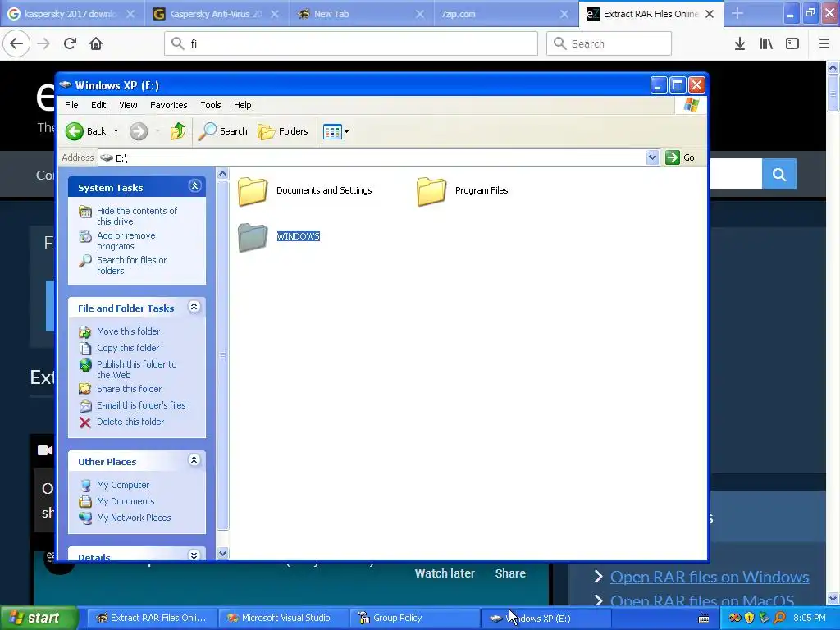The image size is (840, 630).
Task: Click the Share button on video
Action: coord(510,573)
